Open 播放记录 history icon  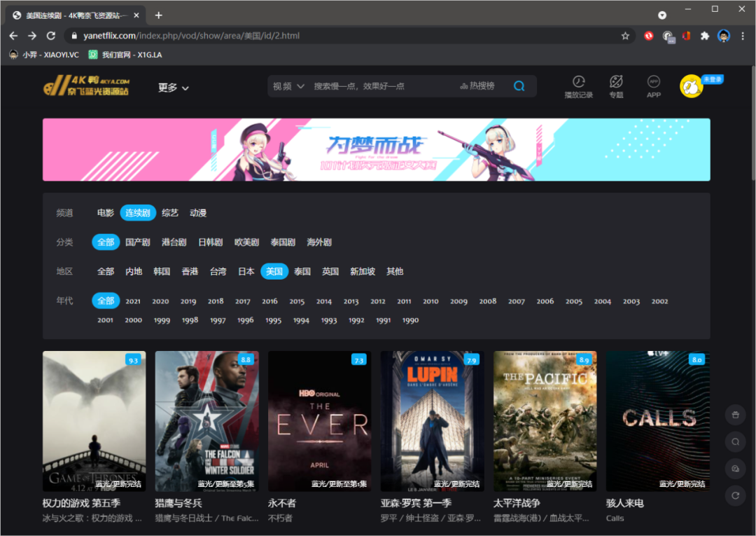pyautogui.click(x=579, y=87)
